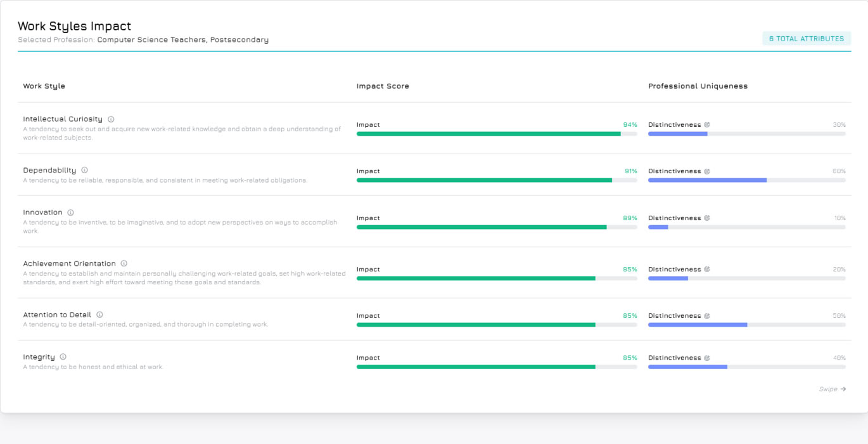Click Distinctiveness icon in Integrity row
This screenshot has width=868, height=444.
pos(707,358)
